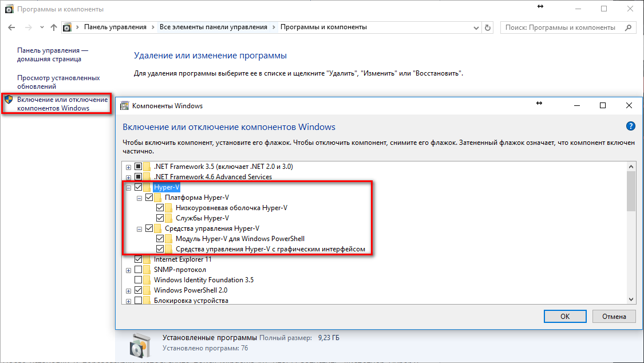Uncheck the Hyper-V root checkbox
644x363 pixels.
[139, 187]
